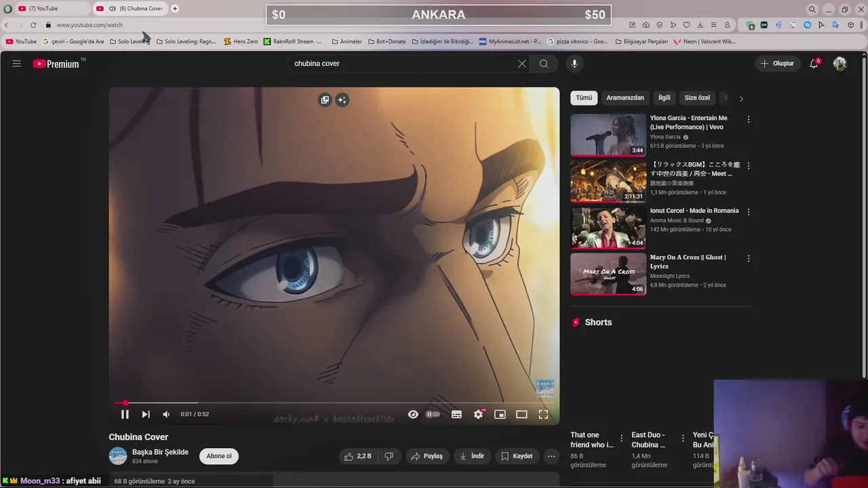This screenshot has width=868, height=488.
Task: Open options for Ionut Cercel video
Action: (749, 211)
